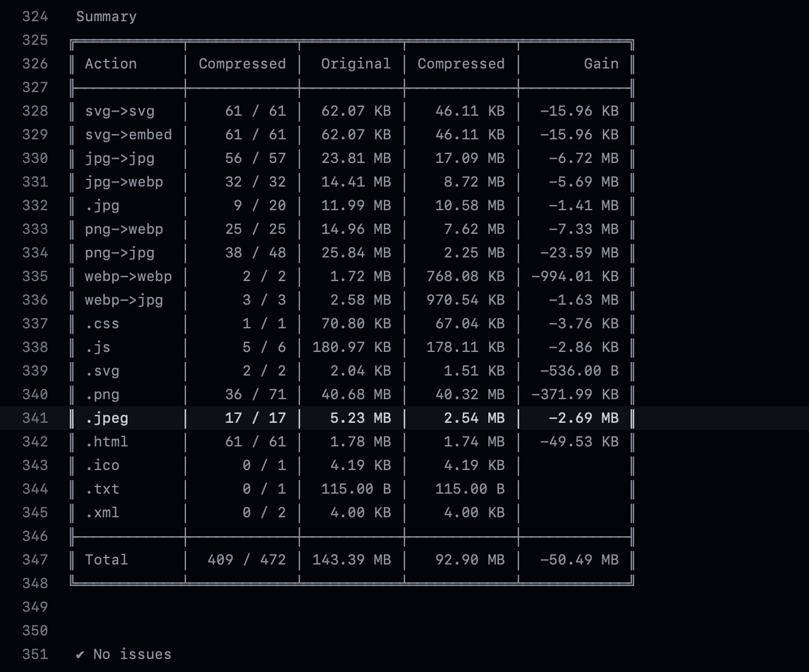This screenshot has width=809, height=672.
Task: Click the 143.39 MB total original size
Action: (351, 560)
